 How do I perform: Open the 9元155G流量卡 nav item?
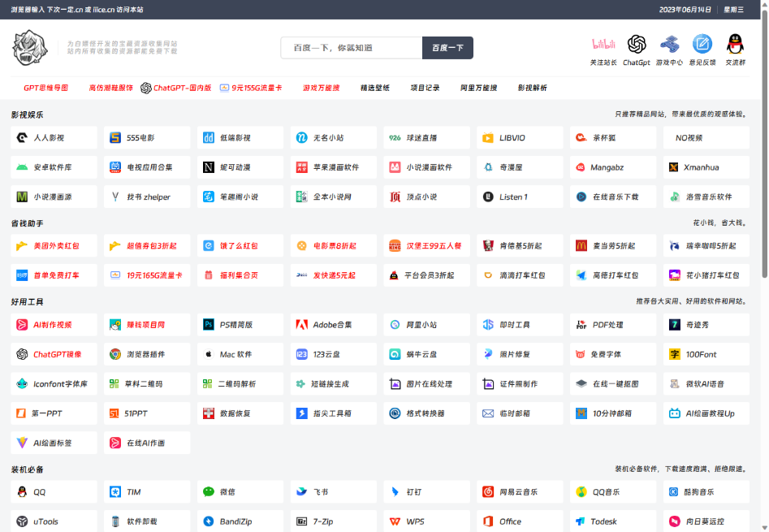click(251, 88)
